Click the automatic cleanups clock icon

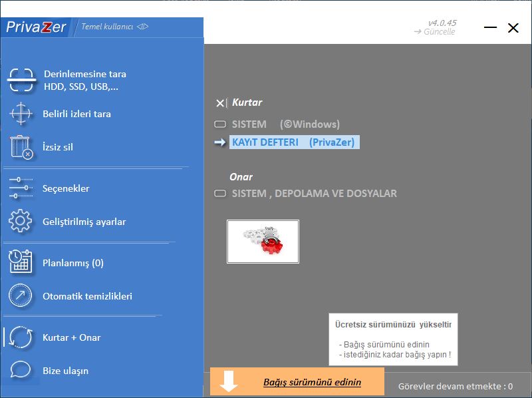click(21, 296)
